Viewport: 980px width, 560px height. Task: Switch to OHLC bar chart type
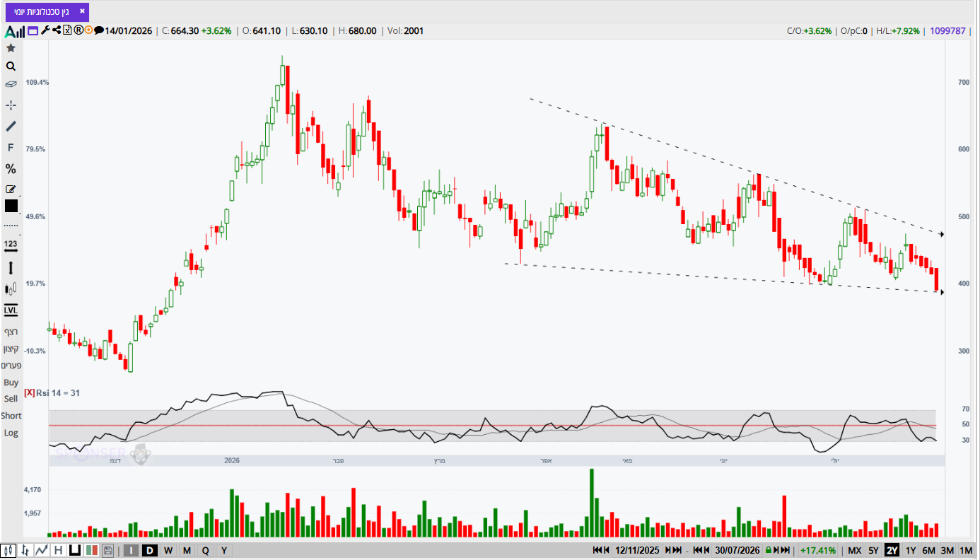(x=25, y=550)
